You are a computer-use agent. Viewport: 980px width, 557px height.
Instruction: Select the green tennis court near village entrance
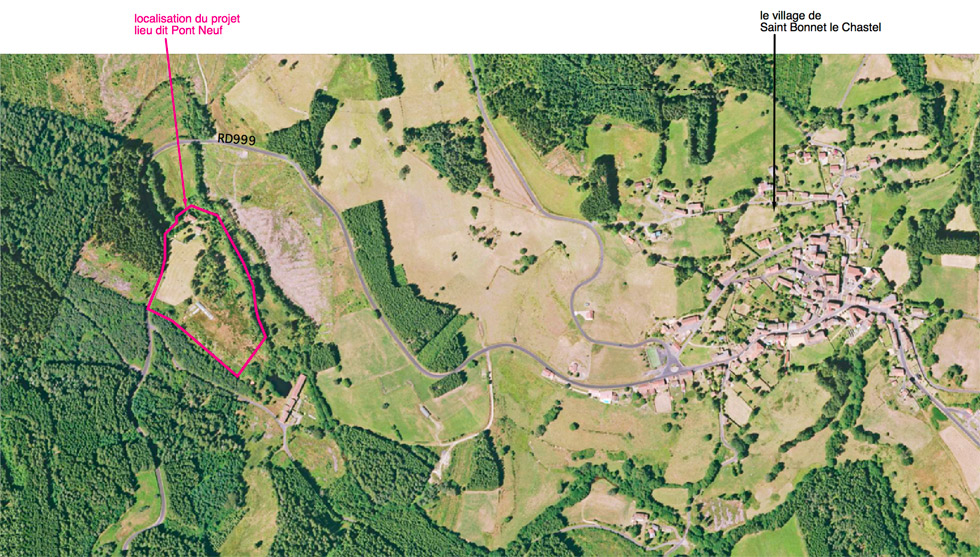click(x=652, y=358)
